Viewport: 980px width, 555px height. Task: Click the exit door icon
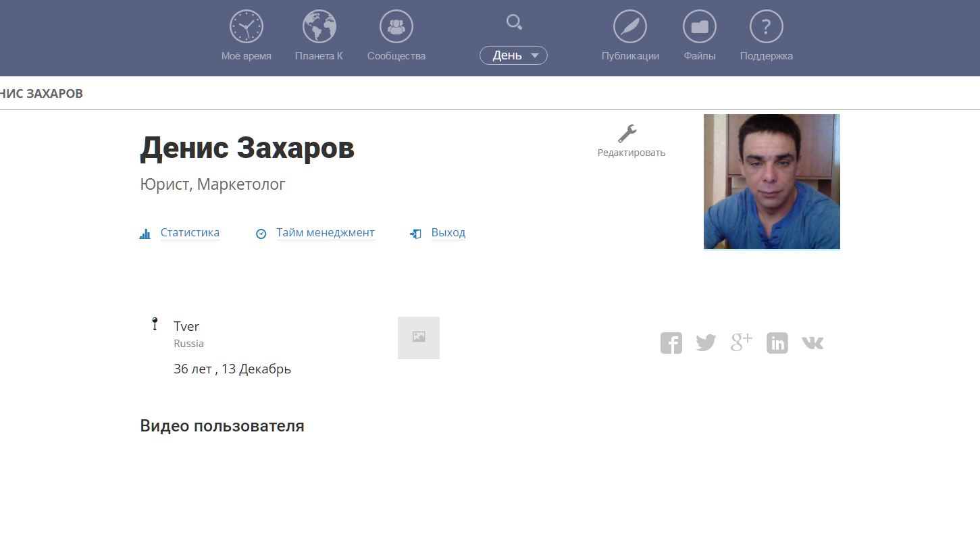click(x=416, y=234)
